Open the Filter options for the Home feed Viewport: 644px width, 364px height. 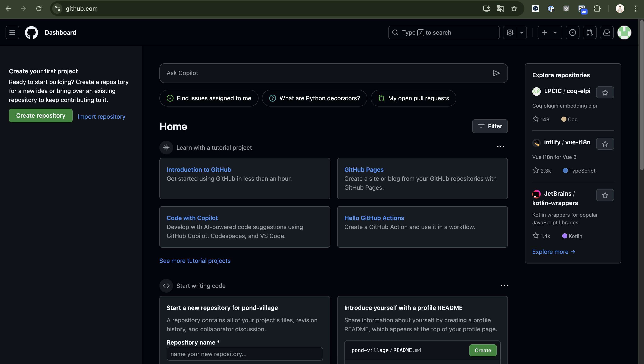coord(490,126)
